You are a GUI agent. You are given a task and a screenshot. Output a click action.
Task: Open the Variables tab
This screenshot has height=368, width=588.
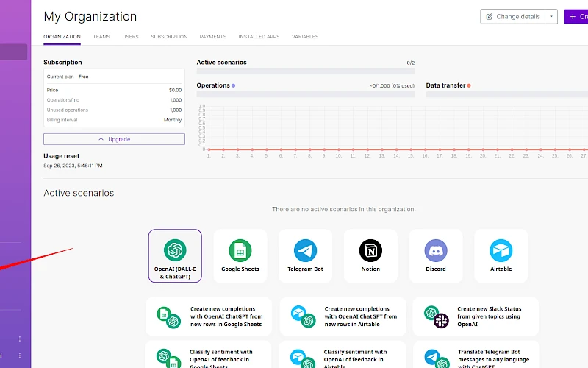pos(305,36)
